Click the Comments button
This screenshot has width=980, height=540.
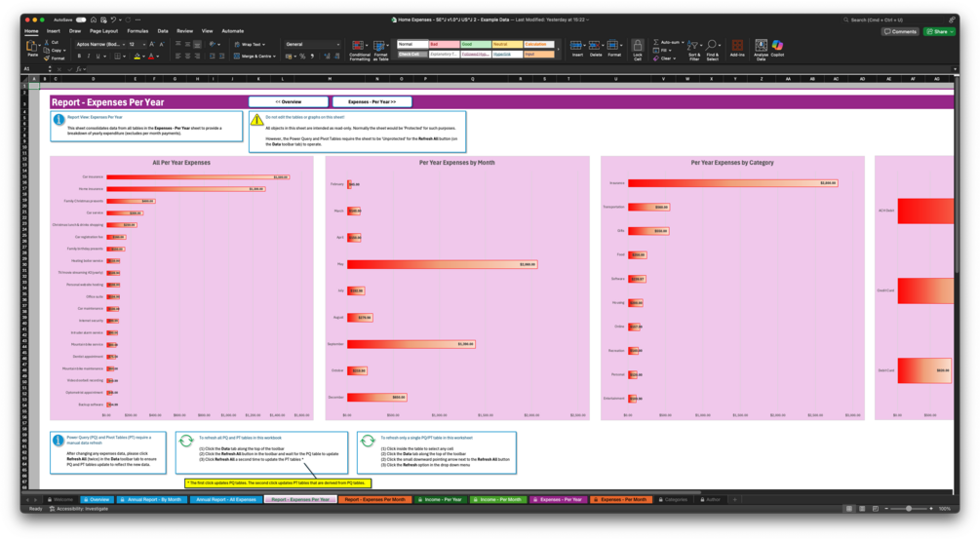click(900, 31)
